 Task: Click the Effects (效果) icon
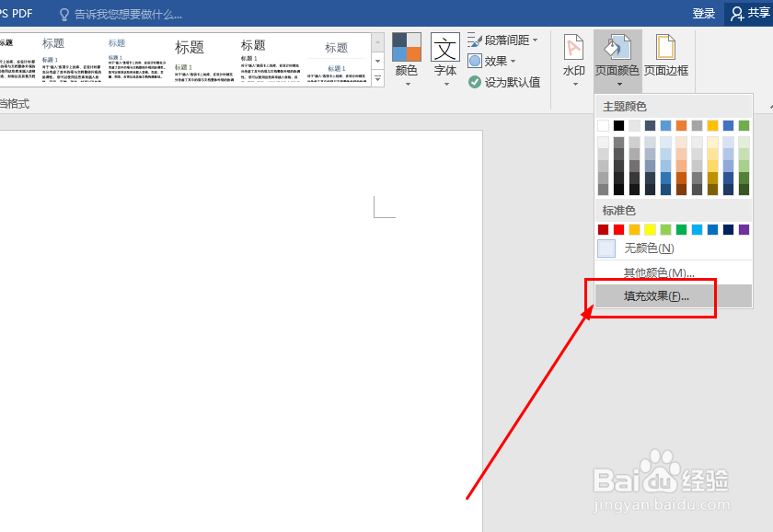click(x=475, y=61)
